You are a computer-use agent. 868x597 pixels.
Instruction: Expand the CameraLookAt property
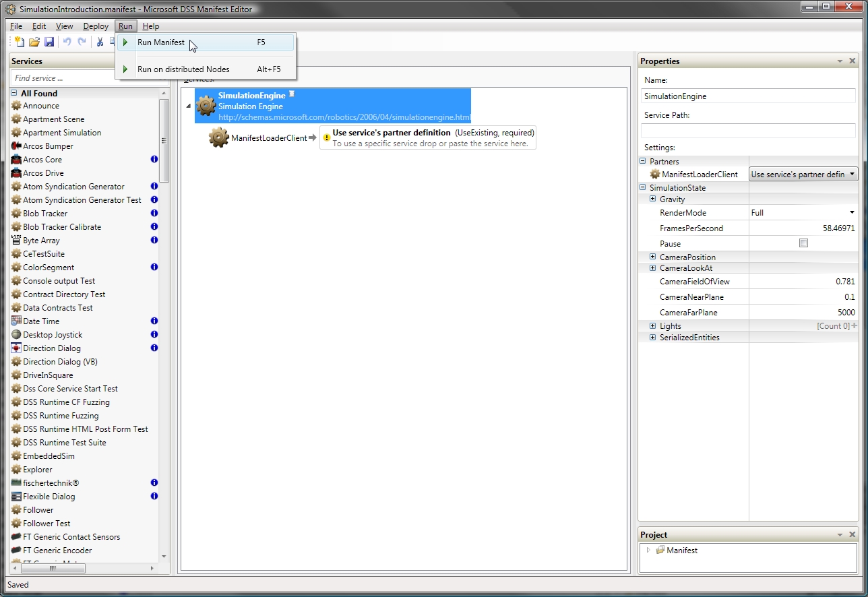click(653, 268)
